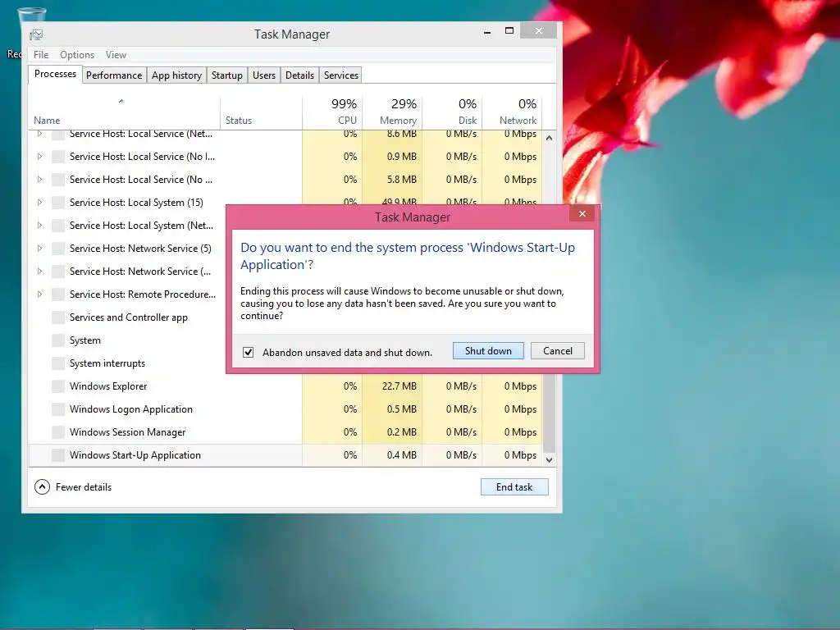
Task: Toggle Abandon unsaved data and shut down checkbox
Action: pyautogui.click(x=248, y=352)
